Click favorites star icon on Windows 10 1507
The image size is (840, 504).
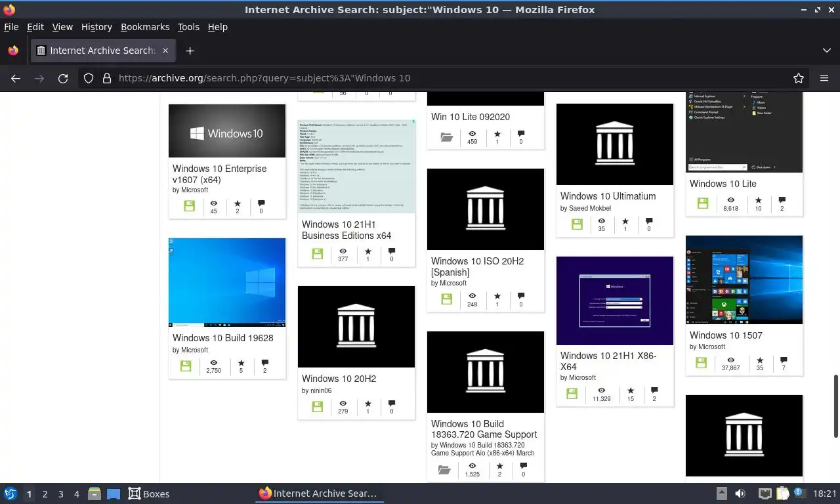point(760,360)
